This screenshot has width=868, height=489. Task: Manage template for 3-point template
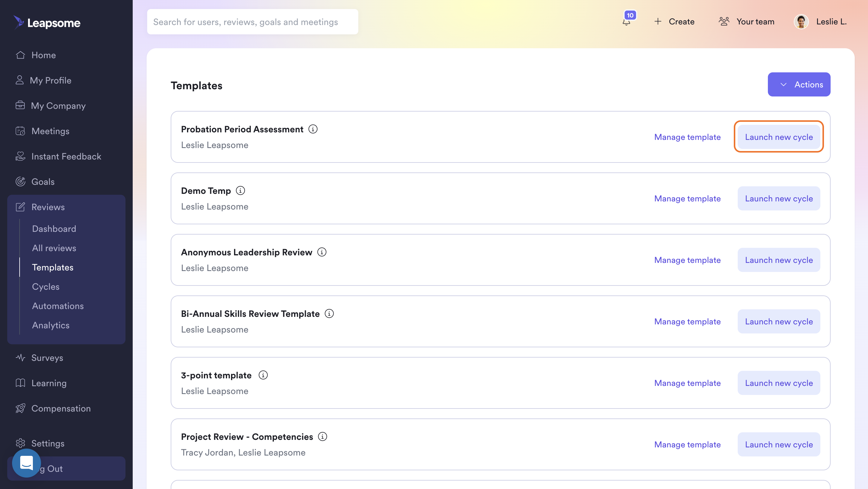coord(687,383)
